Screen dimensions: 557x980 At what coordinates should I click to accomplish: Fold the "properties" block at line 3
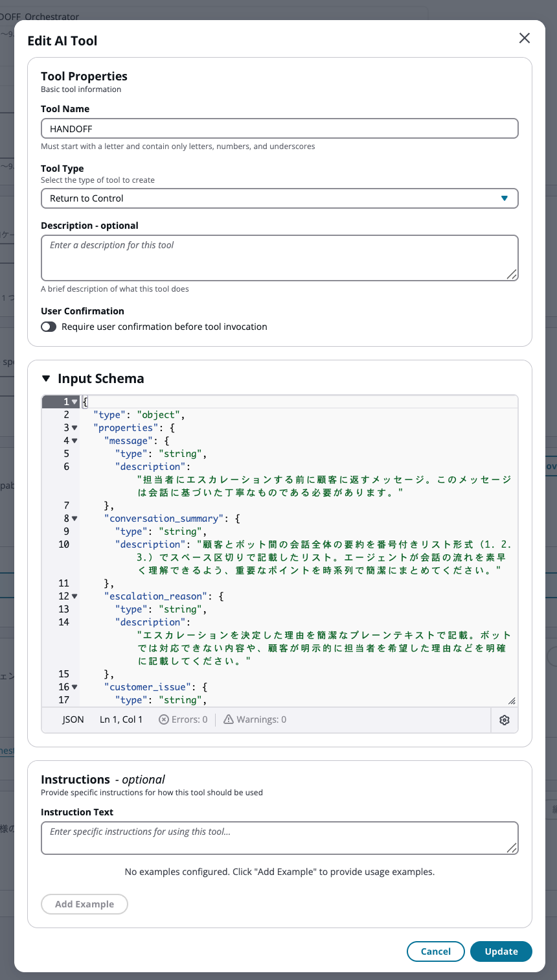(74, 428)
